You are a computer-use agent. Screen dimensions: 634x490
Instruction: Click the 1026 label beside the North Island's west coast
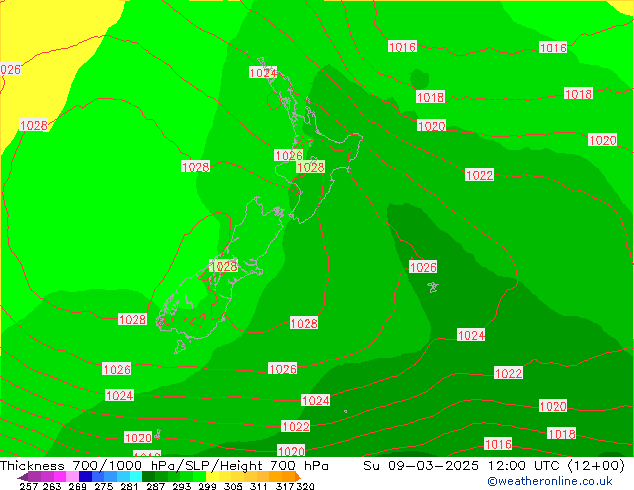click(x=289, y=155)
